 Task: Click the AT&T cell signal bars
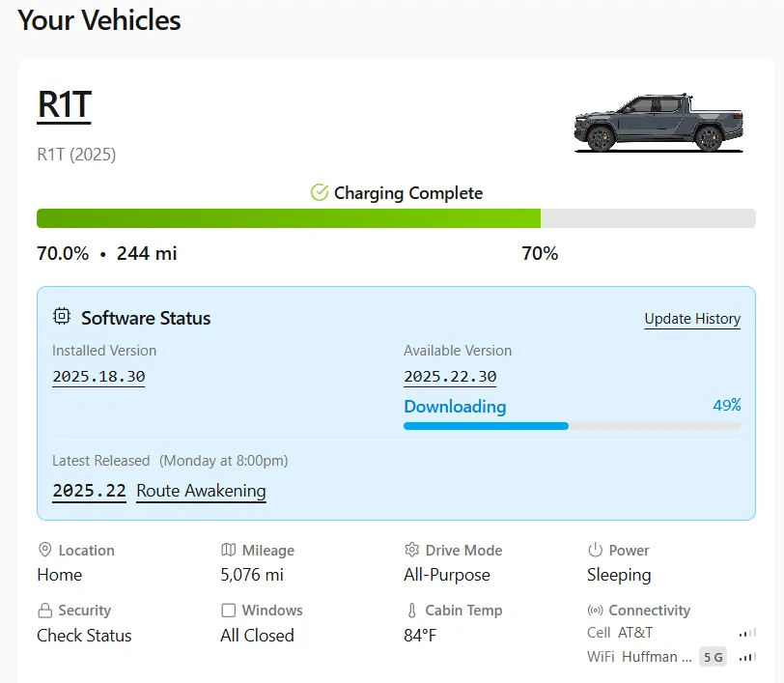coord(748,633)
